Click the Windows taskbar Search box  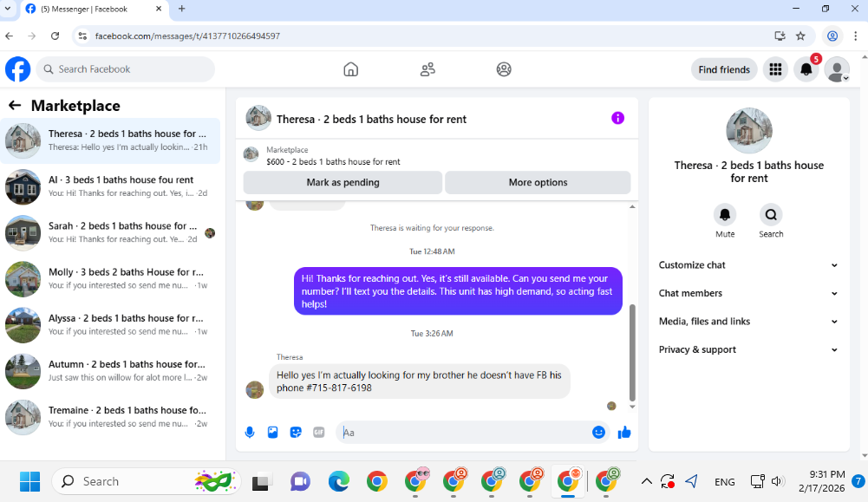[147, 481]
